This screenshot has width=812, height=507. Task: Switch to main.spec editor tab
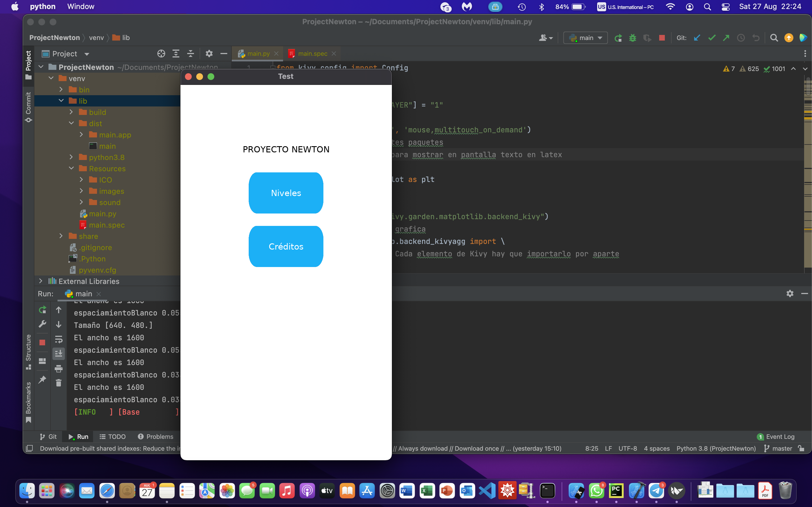tap(312, 54)
